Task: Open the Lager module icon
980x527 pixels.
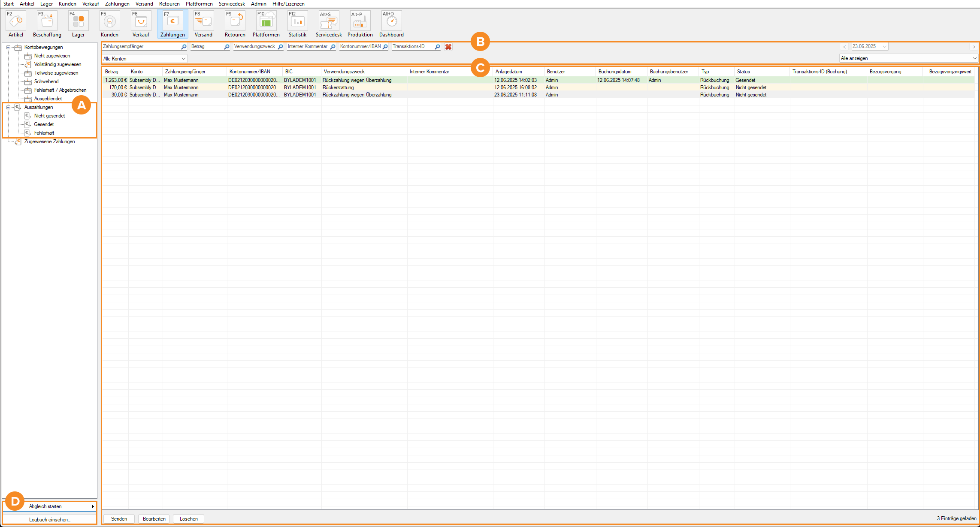Action: click(x=78, y=21)
